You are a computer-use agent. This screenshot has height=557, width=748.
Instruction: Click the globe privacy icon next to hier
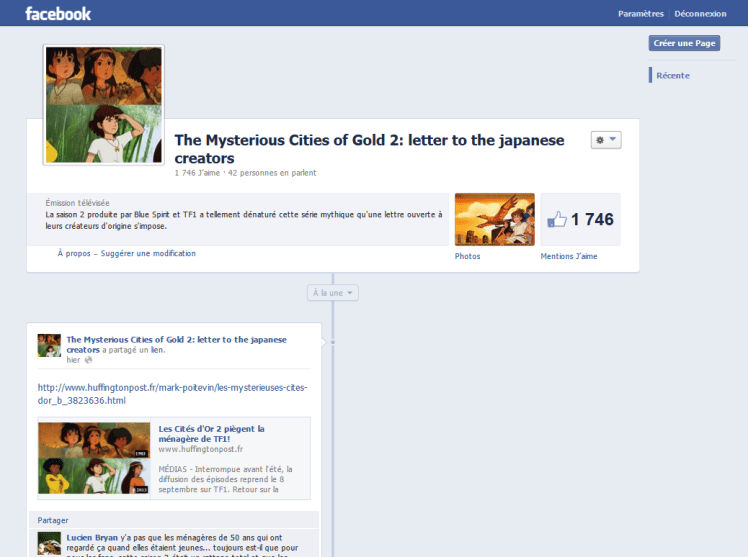point(88,360)
